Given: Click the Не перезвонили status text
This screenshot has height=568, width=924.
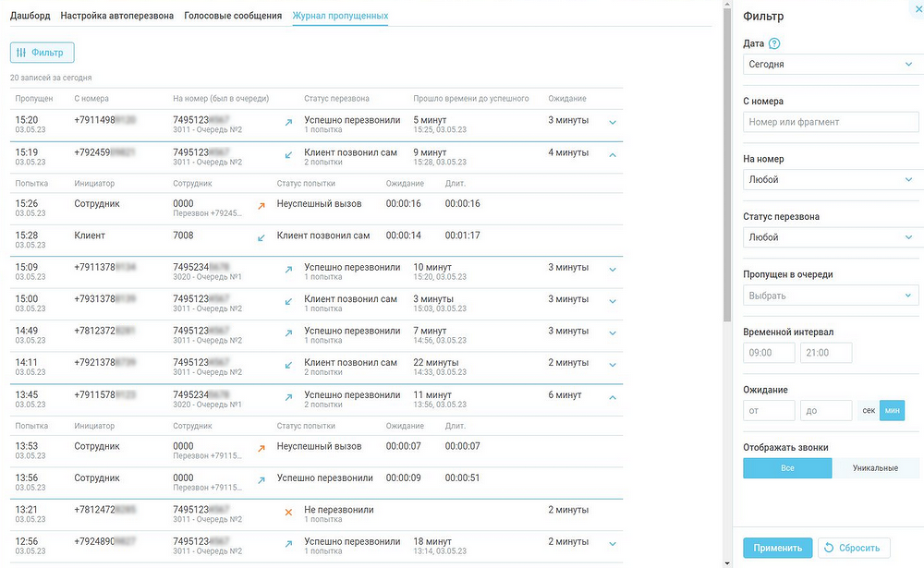Looking at the screenshot, I should click(x=339, y=510).
